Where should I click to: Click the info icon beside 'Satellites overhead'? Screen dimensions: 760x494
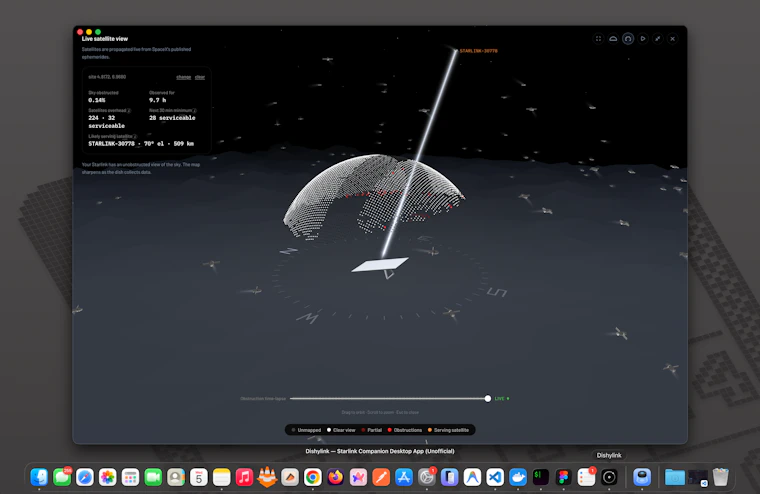(x=129, y=111)
